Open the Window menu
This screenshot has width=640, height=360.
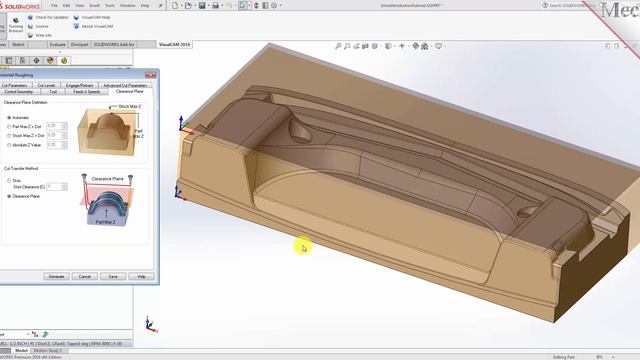click(128, 6)
